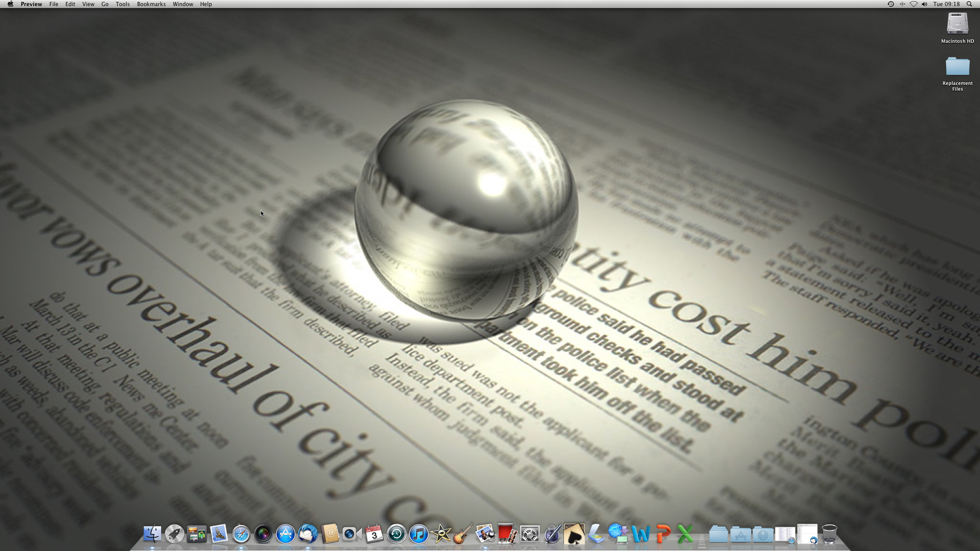This screenshot has height=551, width=980.
Task: Open the scanner app icon in Dock
Action: (x=596, y=534)
